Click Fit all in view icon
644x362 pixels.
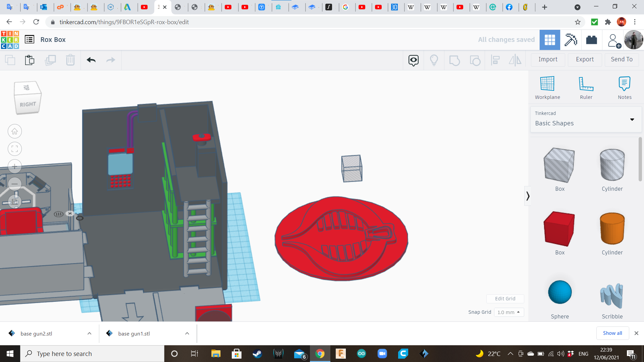click(15, 149)
